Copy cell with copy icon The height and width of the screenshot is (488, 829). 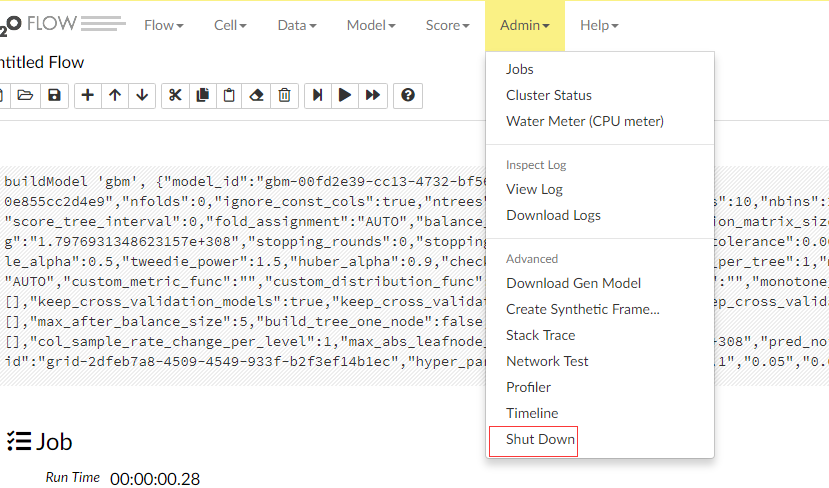(202, 96)
